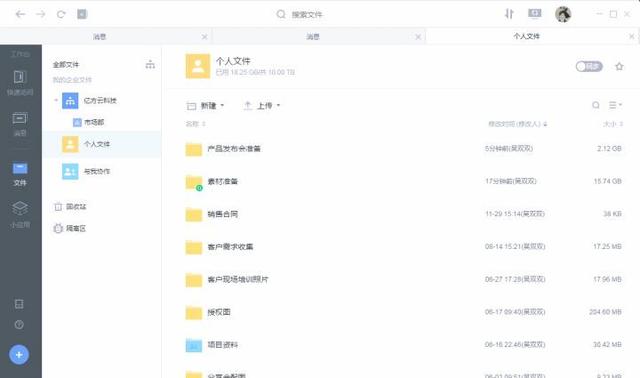
Task: Click the 15.74 GB size value
Action: pos(608,181)
